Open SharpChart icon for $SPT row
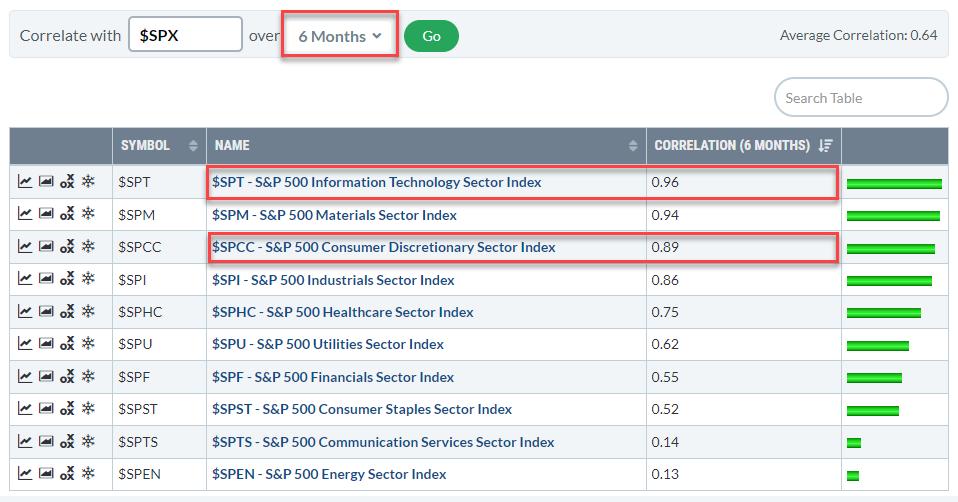This screenshot has width=958, height=502. click(25, 182)
